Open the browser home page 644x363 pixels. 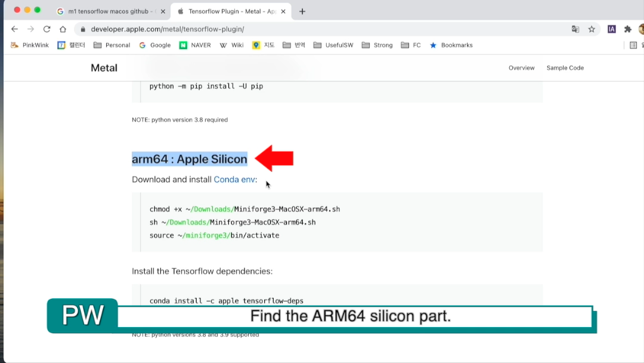[x=63, y=29]
